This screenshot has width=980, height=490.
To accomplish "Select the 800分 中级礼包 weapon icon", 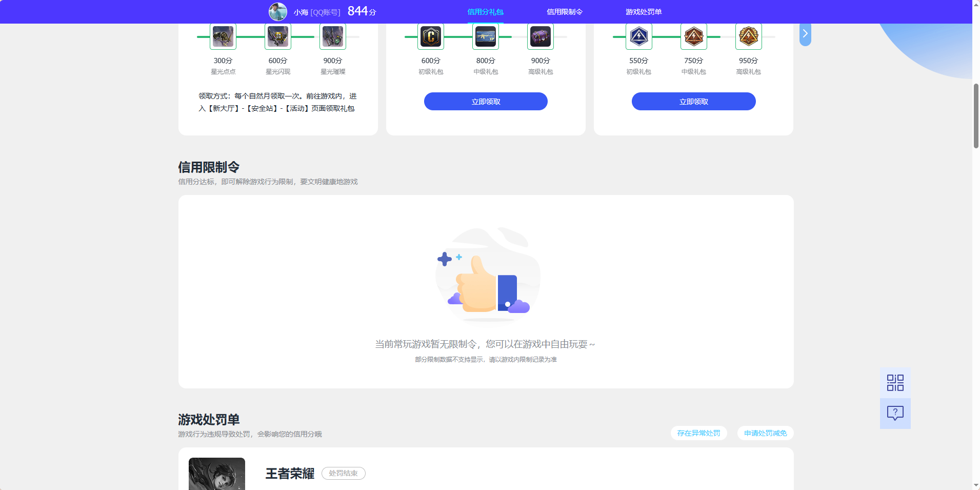I will (486, 36).
